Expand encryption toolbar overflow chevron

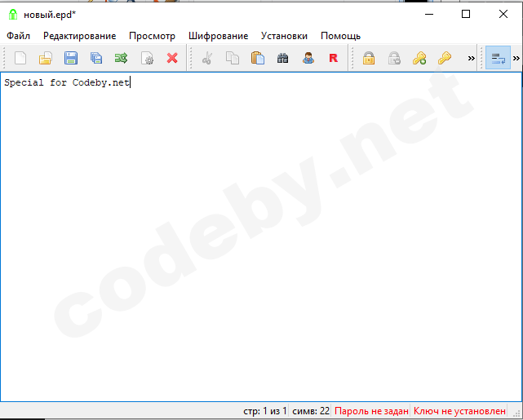tap(471, 59)
